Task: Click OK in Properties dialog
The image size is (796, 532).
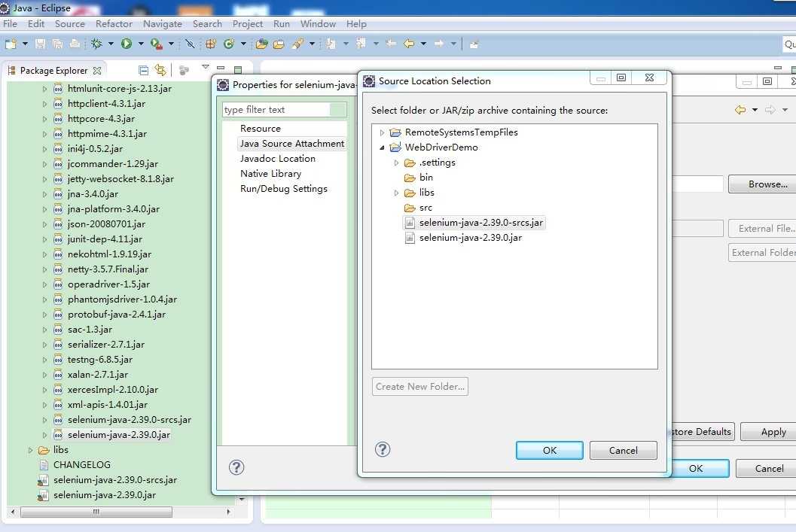Action: point(696,468)
